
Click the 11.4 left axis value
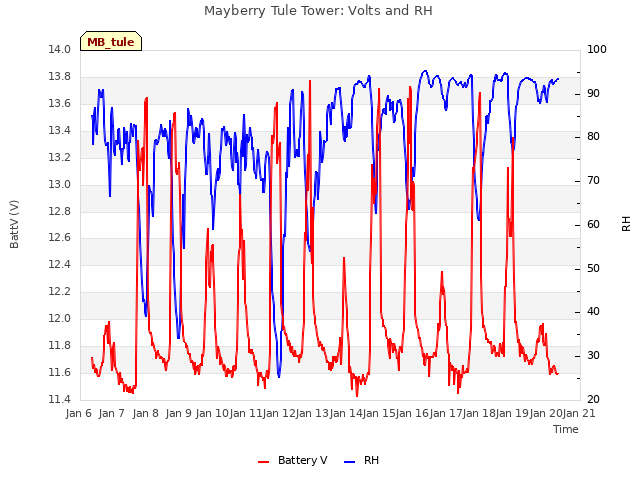click(x=60, y=399)
